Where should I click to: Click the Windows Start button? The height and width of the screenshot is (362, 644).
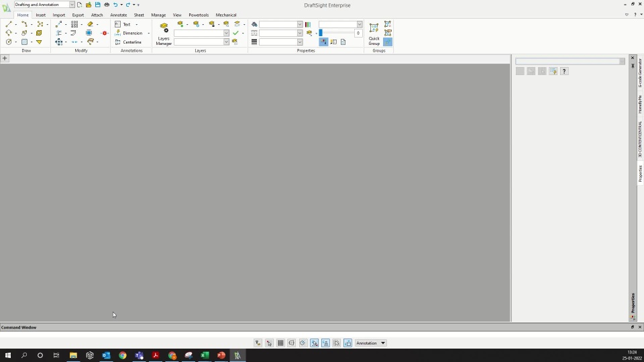tap(8, 355)
